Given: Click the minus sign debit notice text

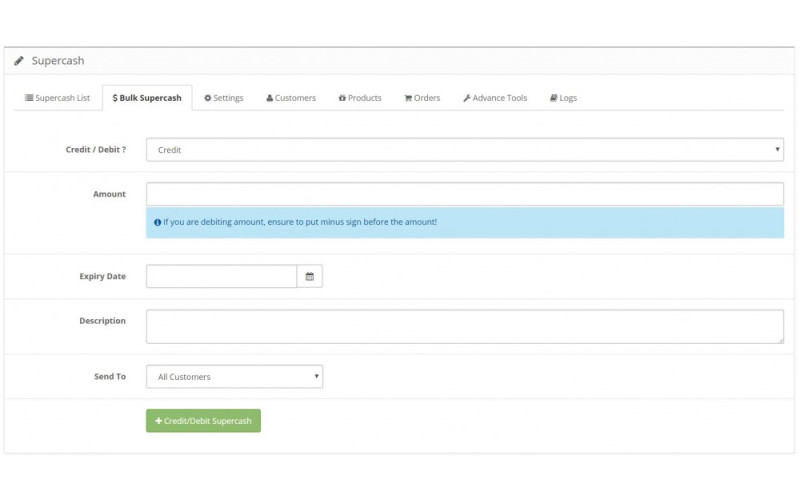Looking at the screenshot, I should [300, 222].
